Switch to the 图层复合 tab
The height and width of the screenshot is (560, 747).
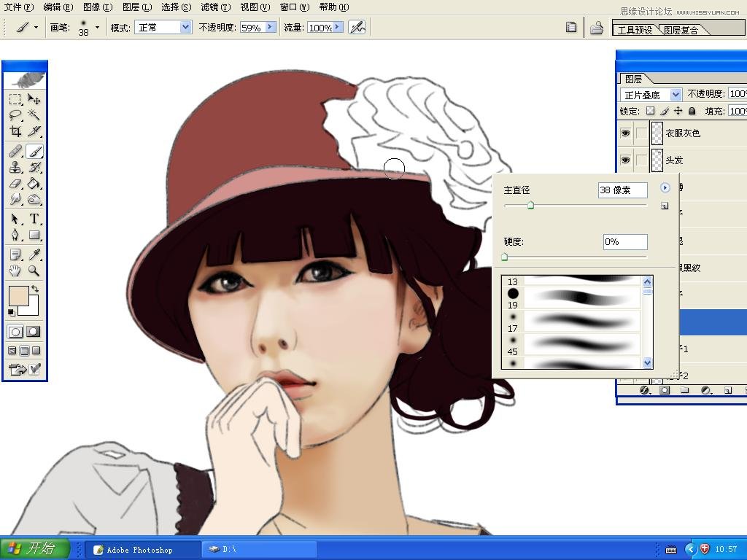(681, 30)
